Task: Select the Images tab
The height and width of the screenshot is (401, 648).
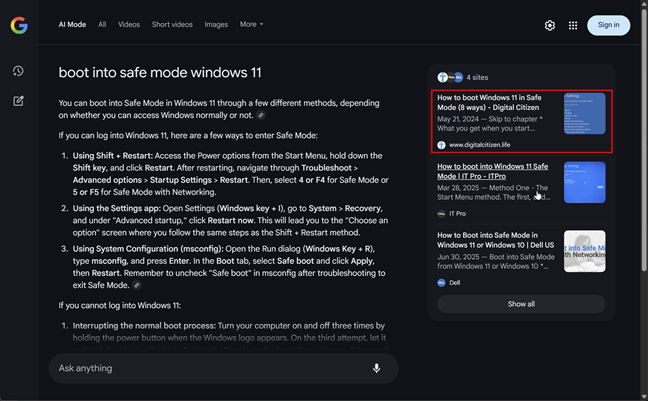Action: pyautogui.click(x=216, y=24)
